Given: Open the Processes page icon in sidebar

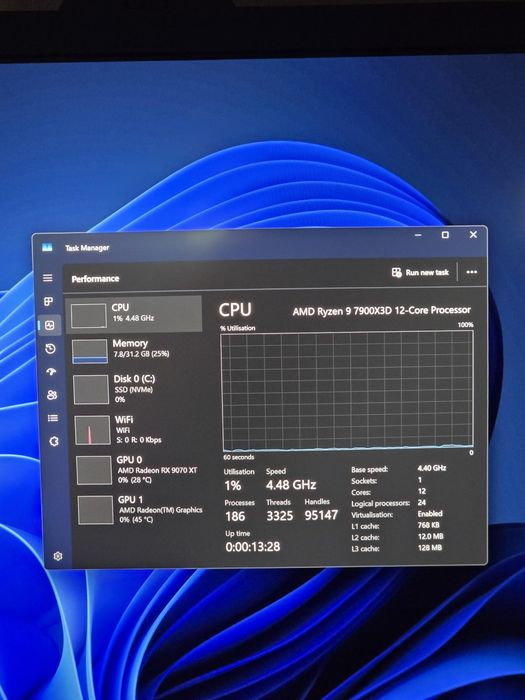Looking at the screenshot, I should [x=49, y=301].
